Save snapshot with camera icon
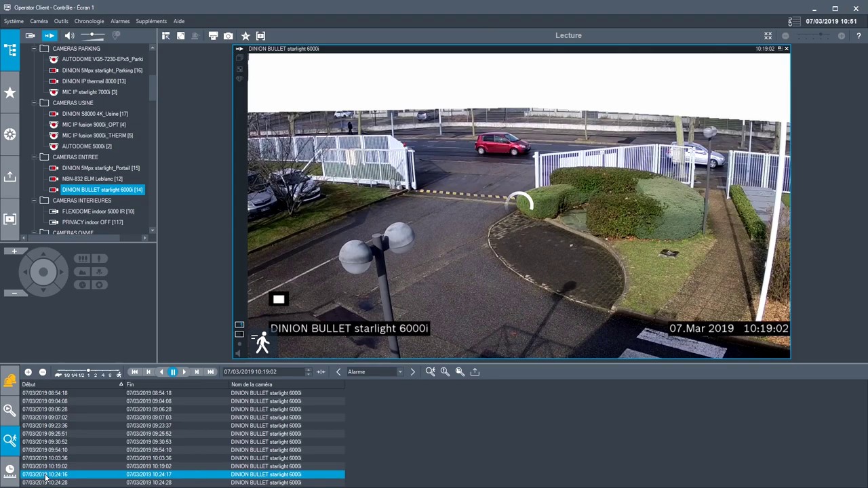Viewport: 868px width, 488px height. tap(229, 35)
